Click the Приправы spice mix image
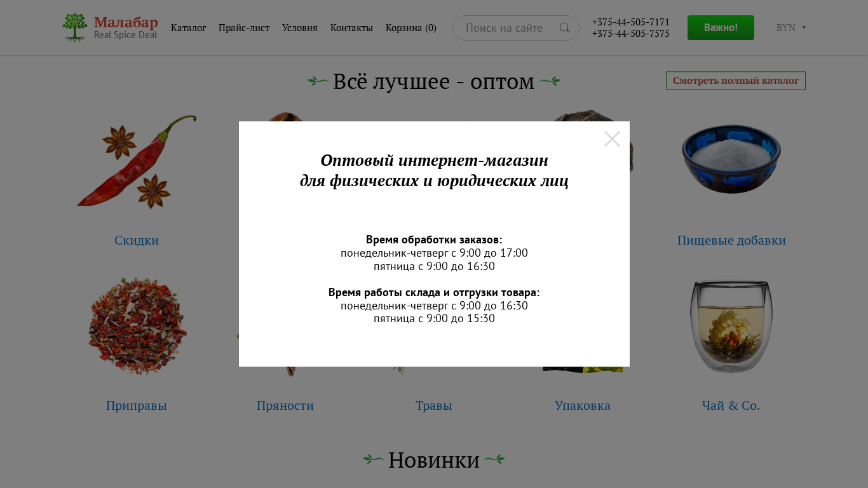 pyautogui.click(x=137, y=325)
